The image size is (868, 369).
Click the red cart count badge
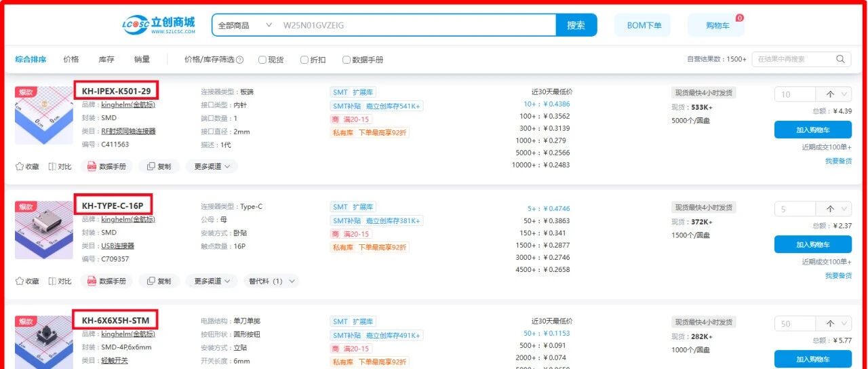coord(739,18)
